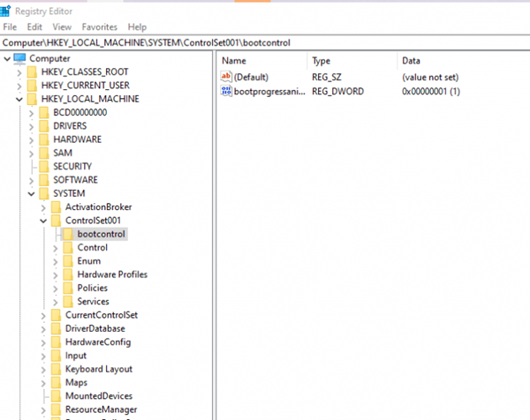This screenshot has height=420, width=530.
Task: Open the Edit menu
Action: pos(34,27)
